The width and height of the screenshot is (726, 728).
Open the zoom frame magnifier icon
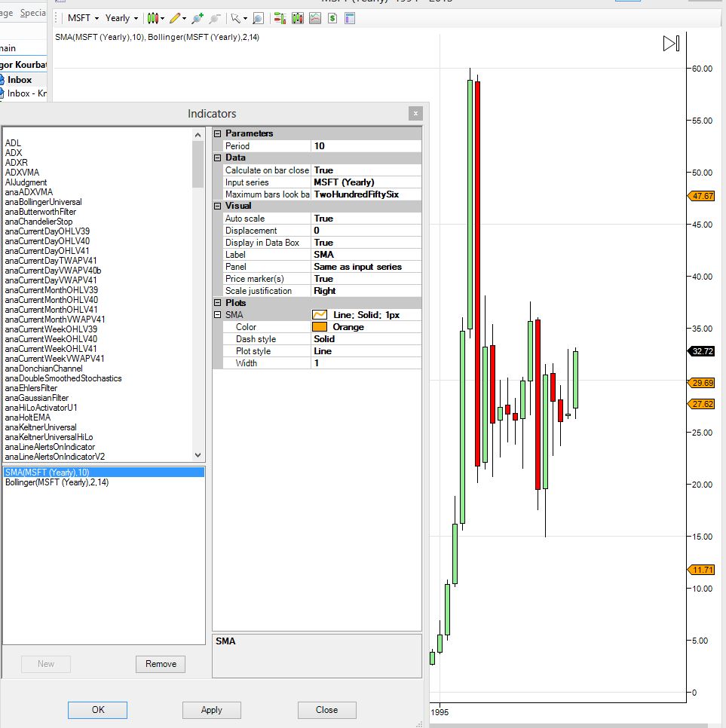tap(258, 18)
